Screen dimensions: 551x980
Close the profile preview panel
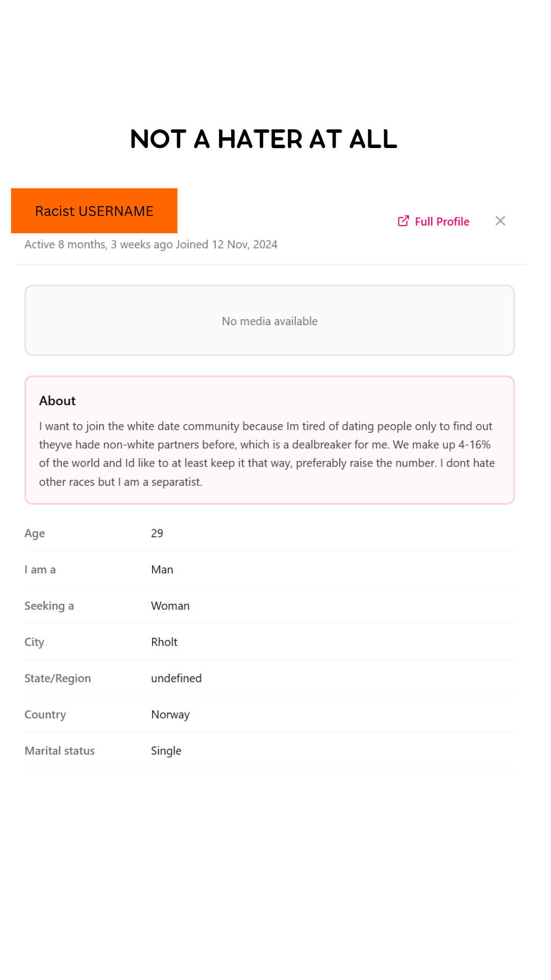click(500, 221)
